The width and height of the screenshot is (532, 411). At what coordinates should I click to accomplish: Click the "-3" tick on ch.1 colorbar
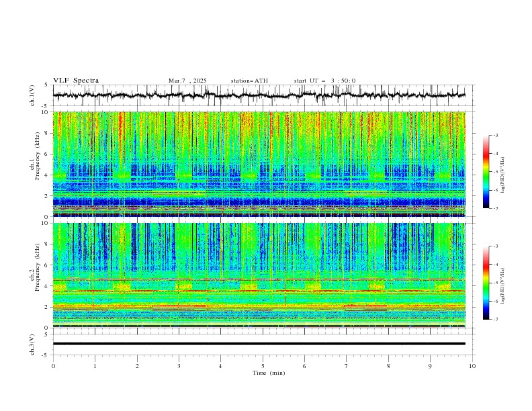pyautogui.click(x=496, y=135)
